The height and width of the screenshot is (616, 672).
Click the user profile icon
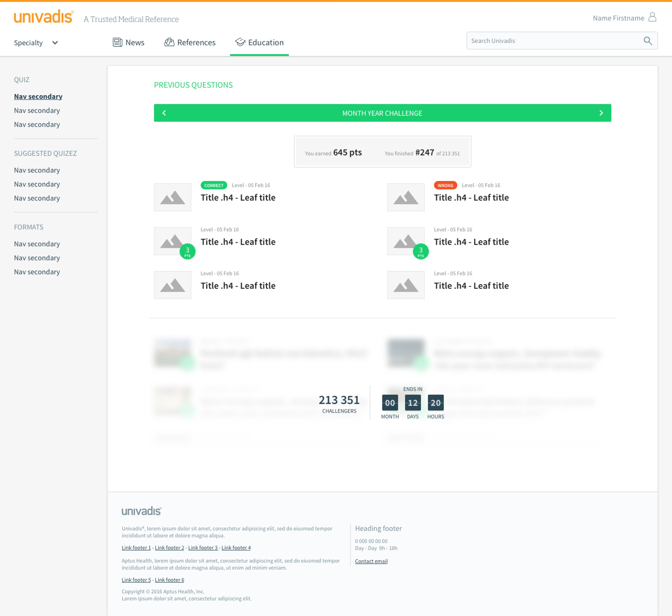click(652, 17)
